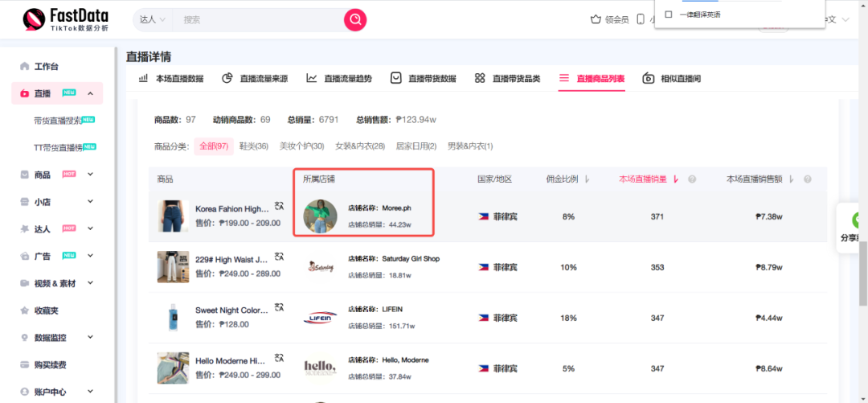Click Saturday Girl Shop logo
The image size is (868, 403).
point(320,267)
